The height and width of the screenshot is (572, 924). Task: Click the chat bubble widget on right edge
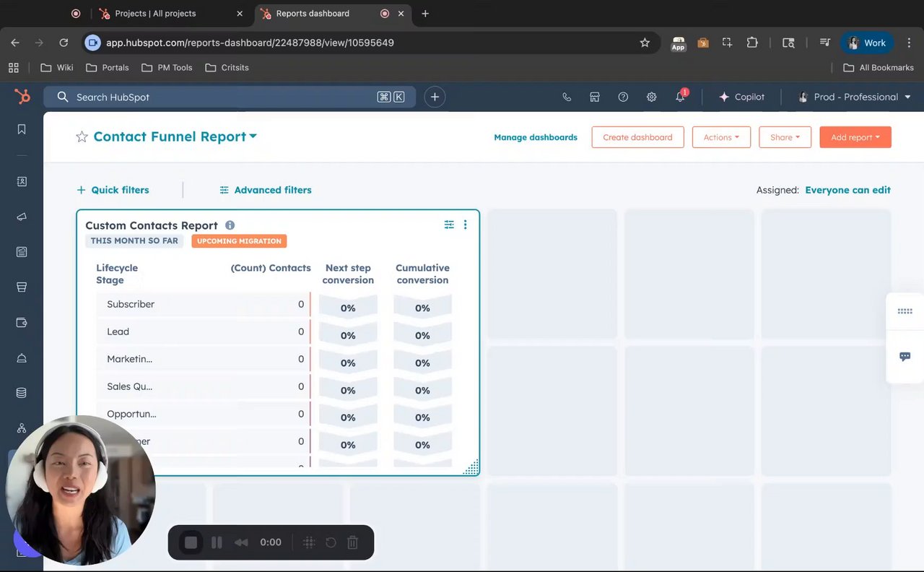(x=905, y=357)
